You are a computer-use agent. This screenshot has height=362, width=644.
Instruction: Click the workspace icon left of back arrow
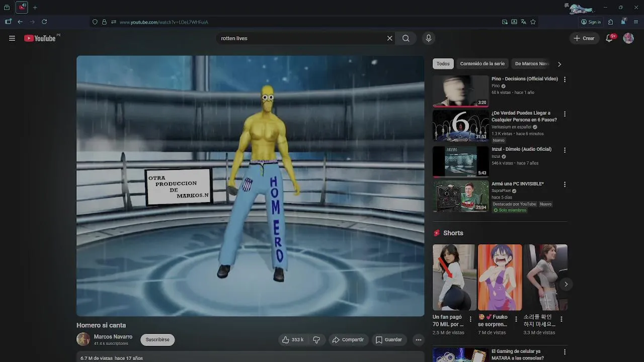(x=8, y=22)
